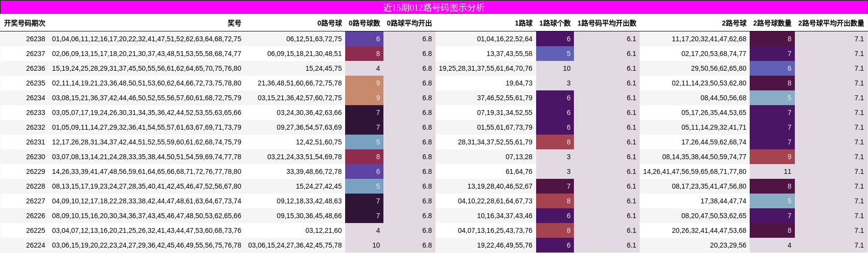Click 2路 count cell in row 26234
868x253 pixels.
click(772, 98)
